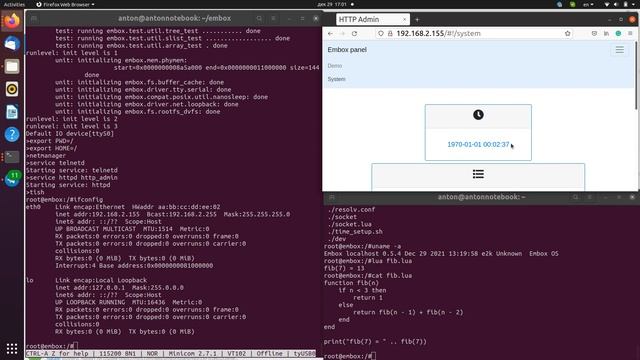Open the clock and calendar in top bar
The height and width of the screenshot is (360, 640).
coord(332,4)
